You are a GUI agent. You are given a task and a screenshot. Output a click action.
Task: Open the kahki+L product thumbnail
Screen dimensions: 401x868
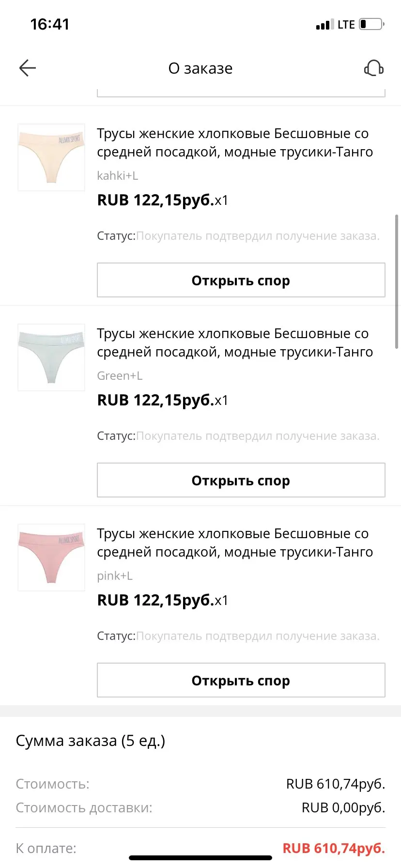(x=51, y=157)
